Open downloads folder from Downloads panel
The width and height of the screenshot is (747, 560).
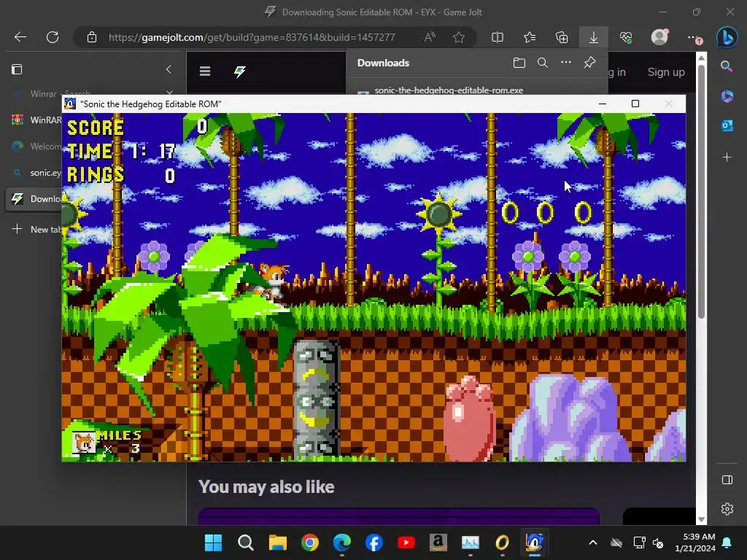[x=519, y=63]
